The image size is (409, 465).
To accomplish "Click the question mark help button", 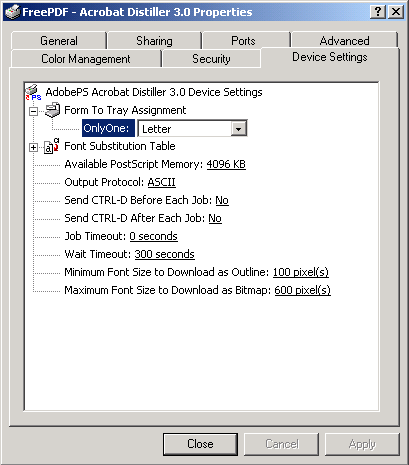I will tap(378, 12).
